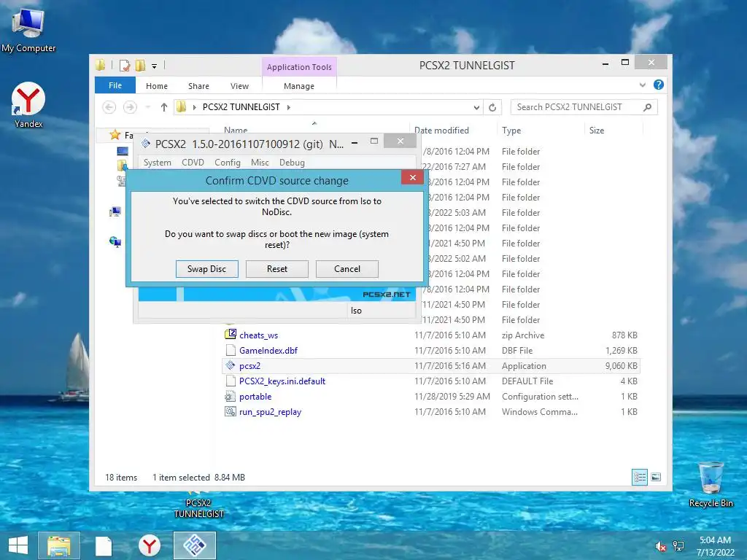Open Explorer help question mark
Image resolution: width=747 pixels, height=560 pixels.
[659, 85]
